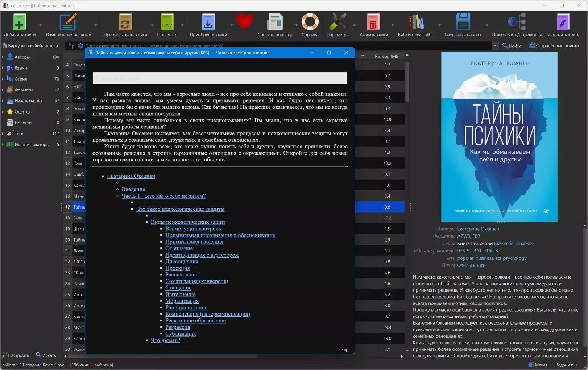The height and width of the screenshot is (370, 588).
Task: Open the Preferences wrench icon
Action: (x=338, y=22)
